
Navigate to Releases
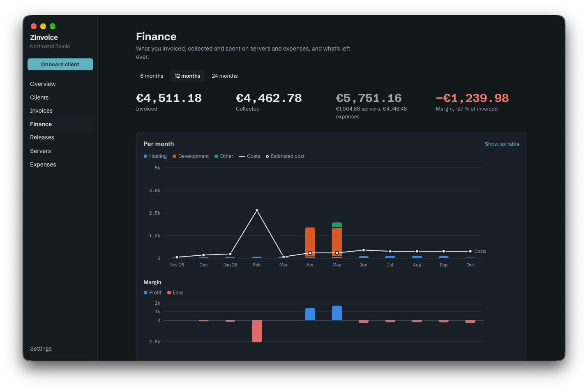[x=60, y=137]
